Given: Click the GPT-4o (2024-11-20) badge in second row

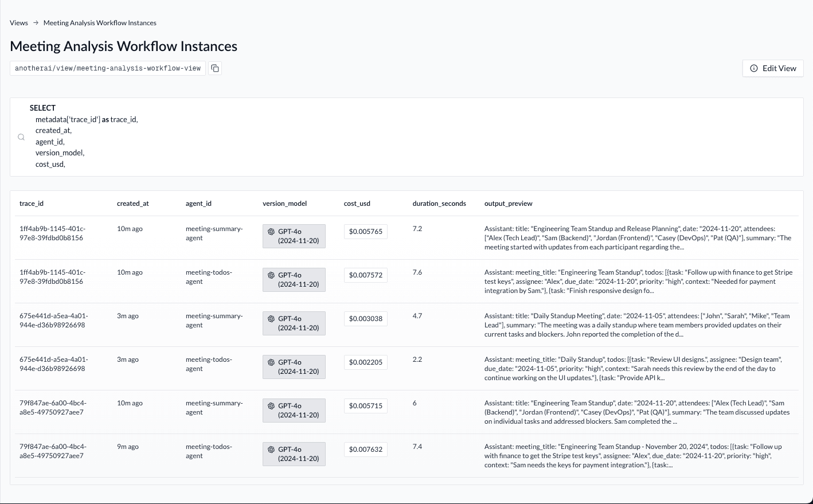Looking at the screenshot, I should click(294, 280).
